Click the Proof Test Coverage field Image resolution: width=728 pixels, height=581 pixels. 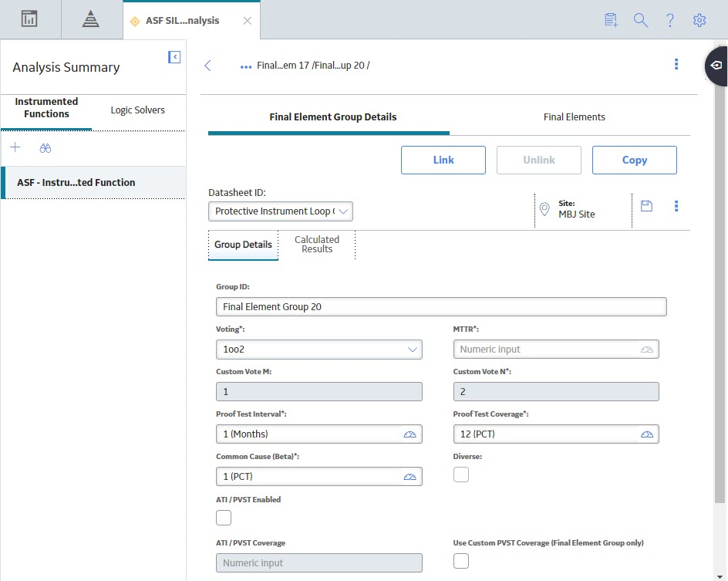click(x=556, y=434)
